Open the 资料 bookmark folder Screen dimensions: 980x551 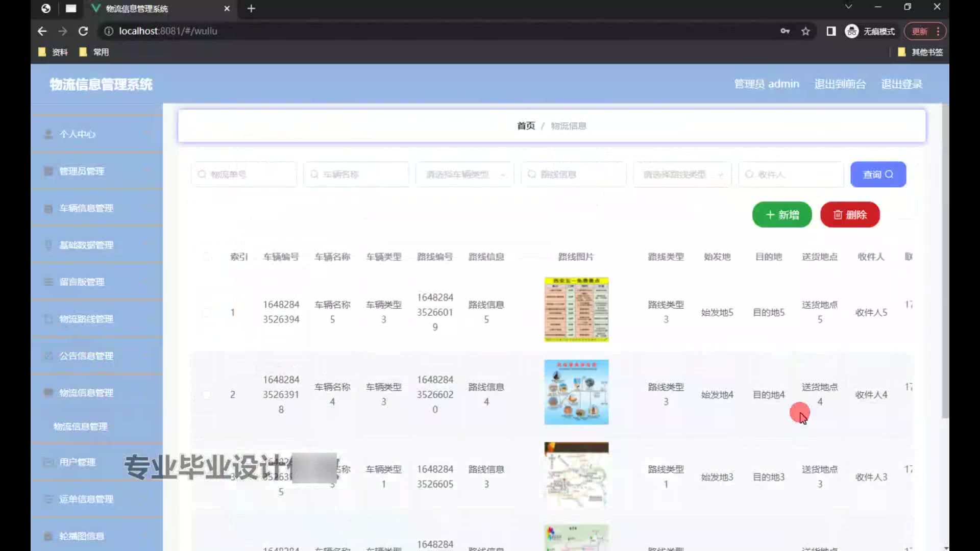[x=53, y=52]
